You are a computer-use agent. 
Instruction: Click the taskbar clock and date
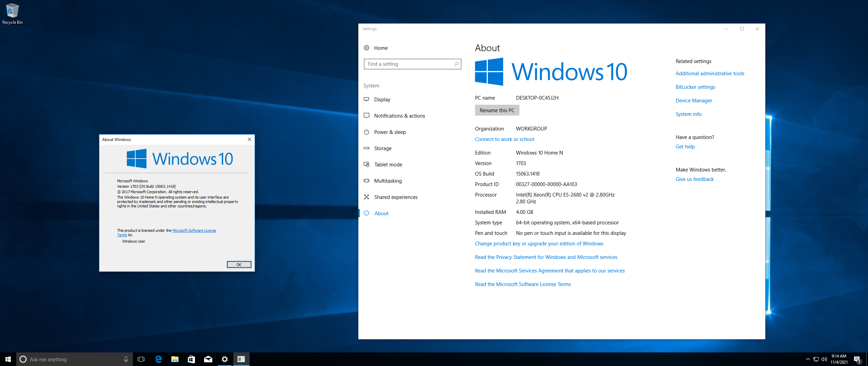tap(839, 359)
